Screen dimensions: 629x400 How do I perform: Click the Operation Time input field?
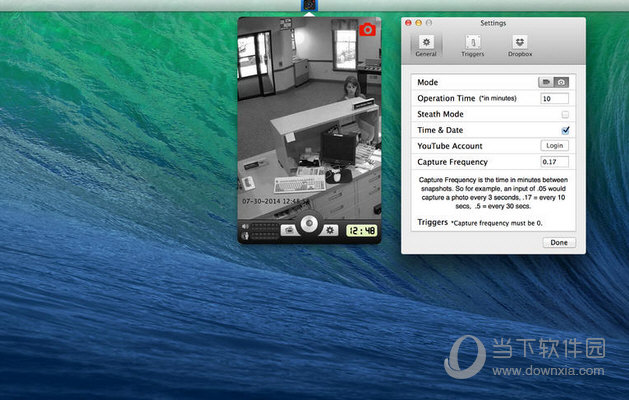pyautogui.click(x=554, y=98)
